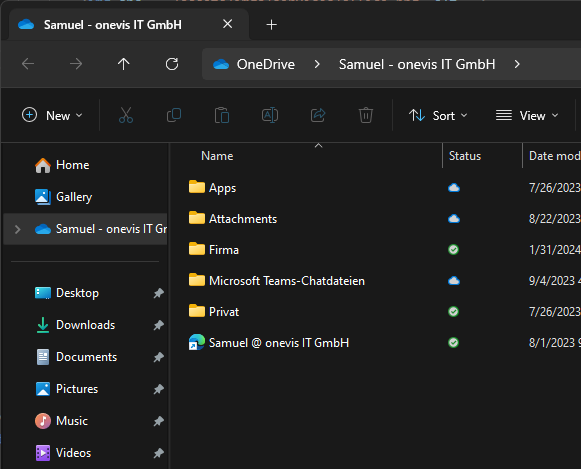Add a new tab with plus button
This screenshot has width=581, height=469.
pos(271,25)
